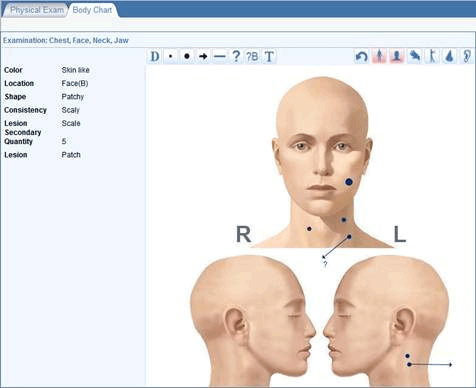Select the arrow drawing tool

(203, 56)
